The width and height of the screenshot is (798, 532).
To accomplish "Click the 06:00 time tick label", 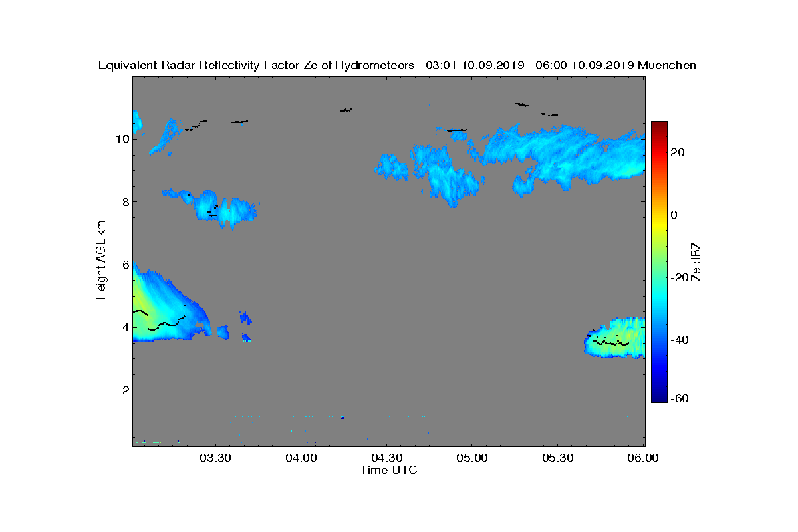I will tap(644, 458).
